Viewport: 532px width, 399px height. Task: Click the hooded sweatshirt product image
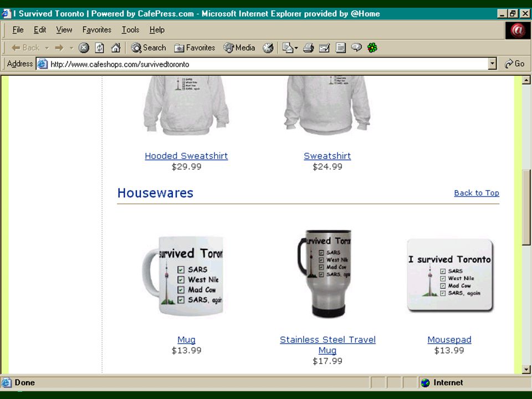tap(186, 105)
